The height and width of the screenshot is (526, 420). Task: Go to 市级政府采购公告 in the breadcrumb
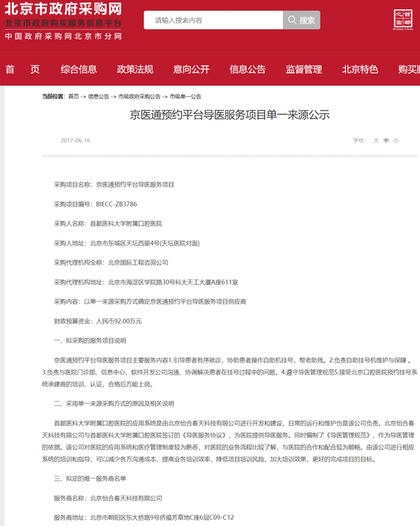[139, 97]
